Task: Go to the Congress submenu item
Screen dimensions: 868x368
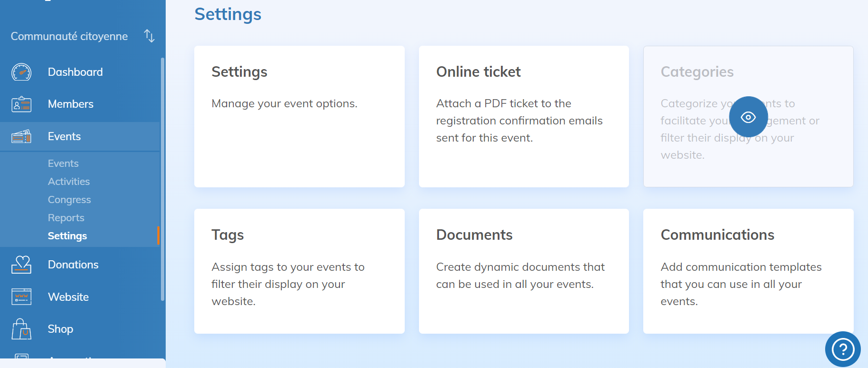Action: pos(69,200)
